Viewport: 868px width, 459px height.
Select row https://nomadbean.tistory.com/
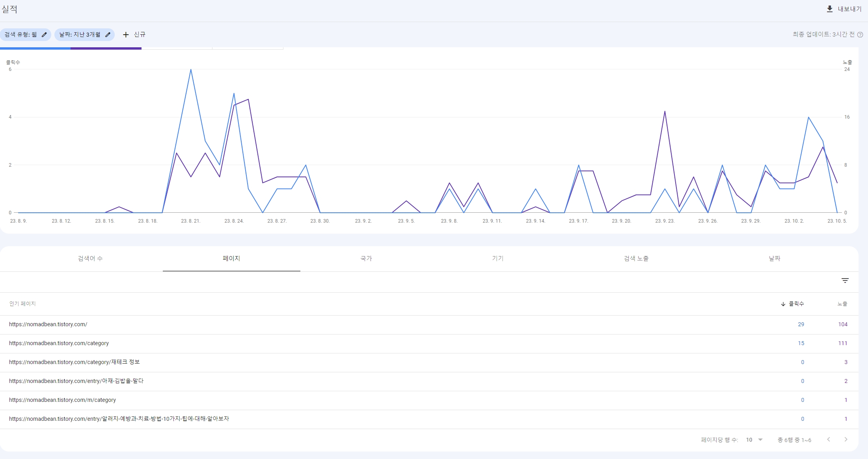tap(429, 325)
